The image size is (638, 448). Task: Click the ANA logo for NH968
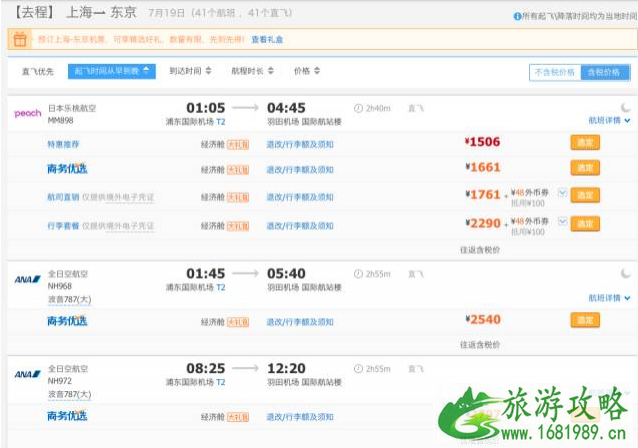pos(28,279)
